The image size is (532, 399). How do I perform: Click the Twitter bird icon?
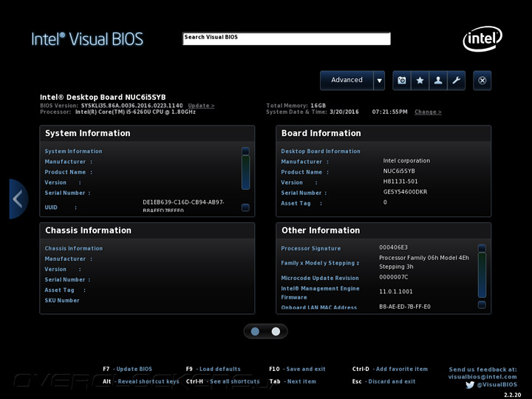pyautogui.click(x=470, y=384)
